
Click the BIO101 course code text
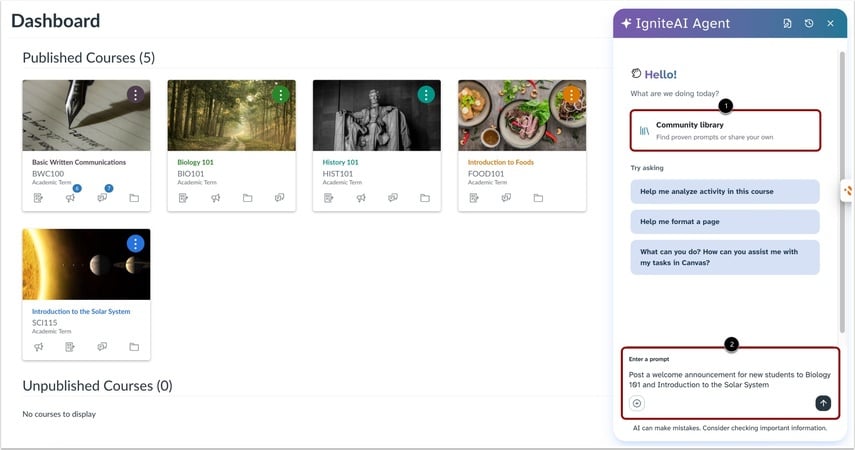pyautogui.click(x=191, y=173)
